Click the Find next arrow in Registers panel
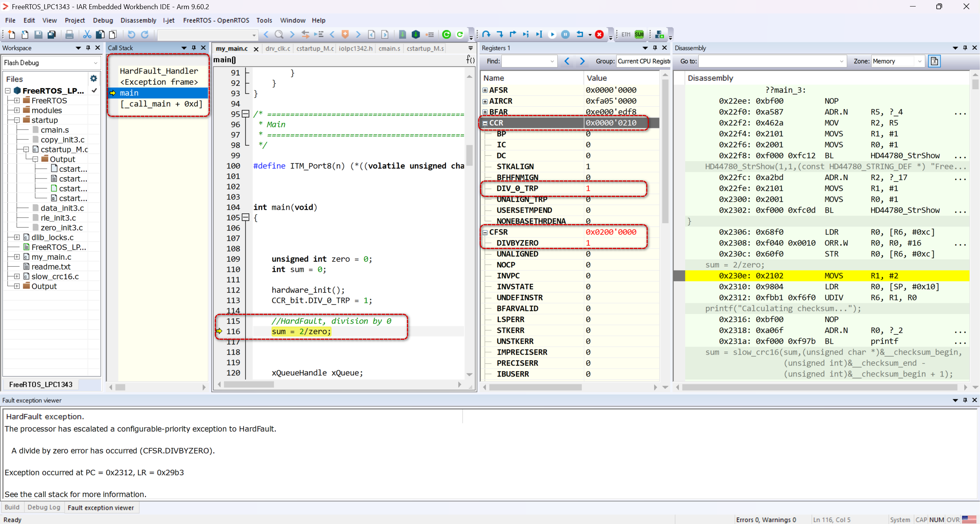Image resolution: width=980 pixels, height=524 pixels. point(583,61)
